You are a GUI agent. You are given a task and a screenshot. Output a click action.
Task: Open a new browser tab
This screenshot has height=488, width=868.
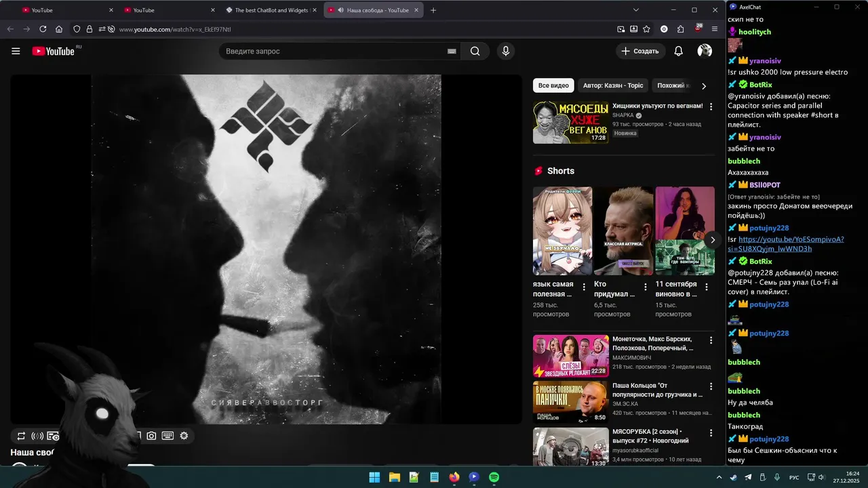(x=433, y=10)
